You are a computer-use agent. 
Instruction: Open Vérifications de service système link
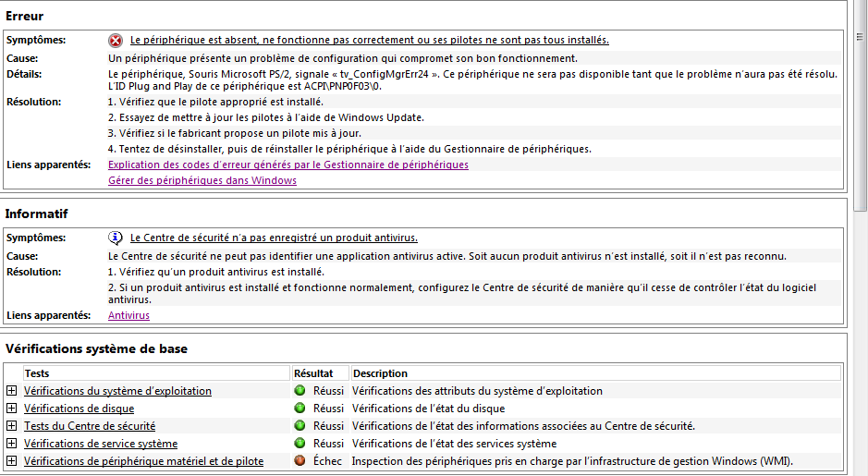[100, 444]
